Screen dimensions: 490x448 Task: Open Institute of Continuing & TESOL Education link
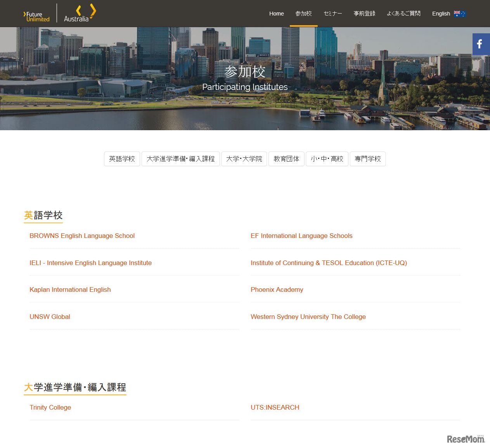pyautogui.click(x=329, y=263)
